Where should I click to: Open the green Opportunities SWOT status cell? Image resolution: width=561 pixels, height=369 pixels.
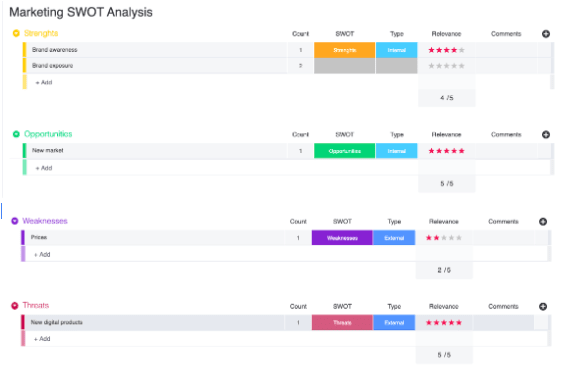(345, 151)
